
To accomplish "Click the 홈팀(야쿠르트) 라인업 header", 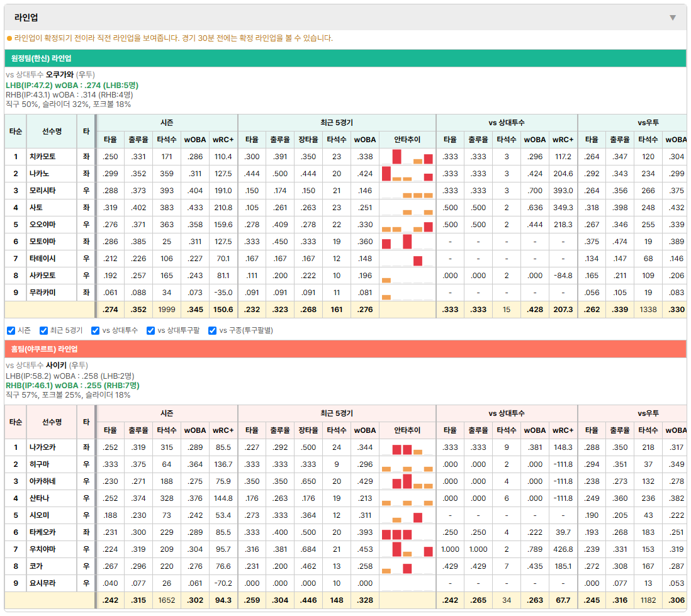I will (x=345, y=349).
